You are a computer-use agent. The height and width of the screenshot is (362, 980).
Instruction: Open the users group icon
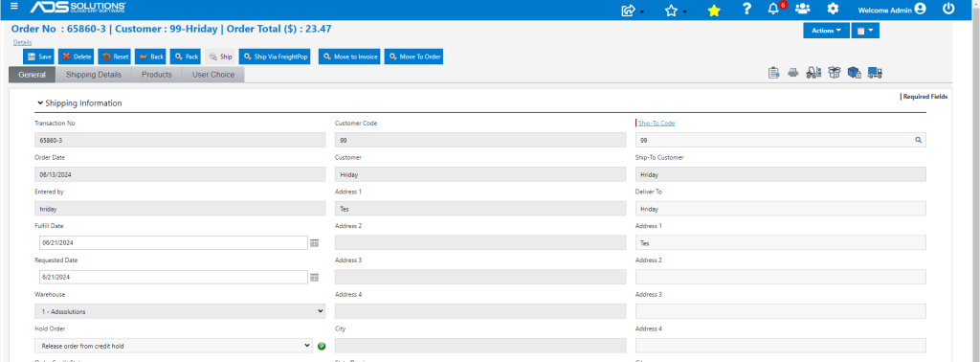point(803,9)
